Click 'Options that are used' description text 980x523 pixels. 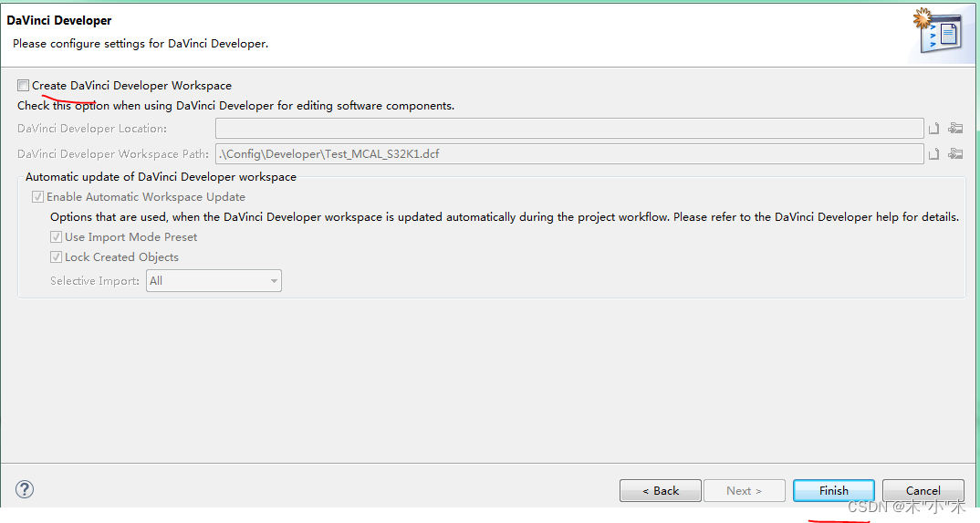click(505, 217)
